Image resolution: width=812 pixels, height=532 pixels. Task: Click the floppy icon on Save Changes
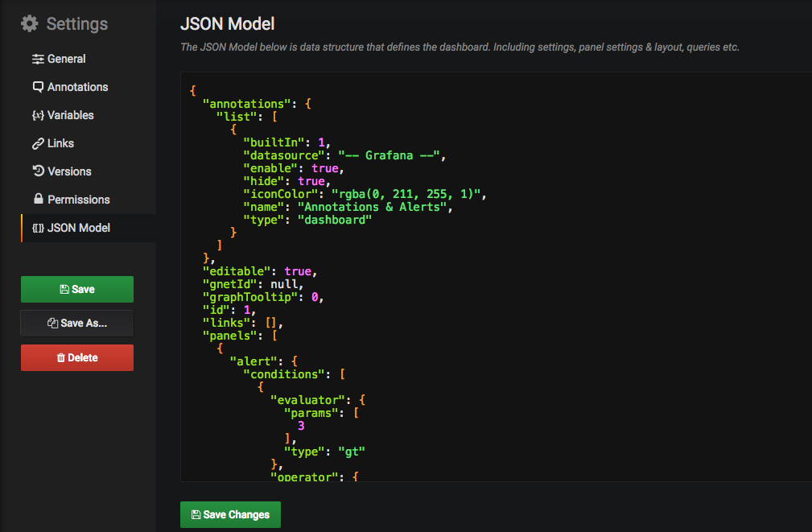196,514
